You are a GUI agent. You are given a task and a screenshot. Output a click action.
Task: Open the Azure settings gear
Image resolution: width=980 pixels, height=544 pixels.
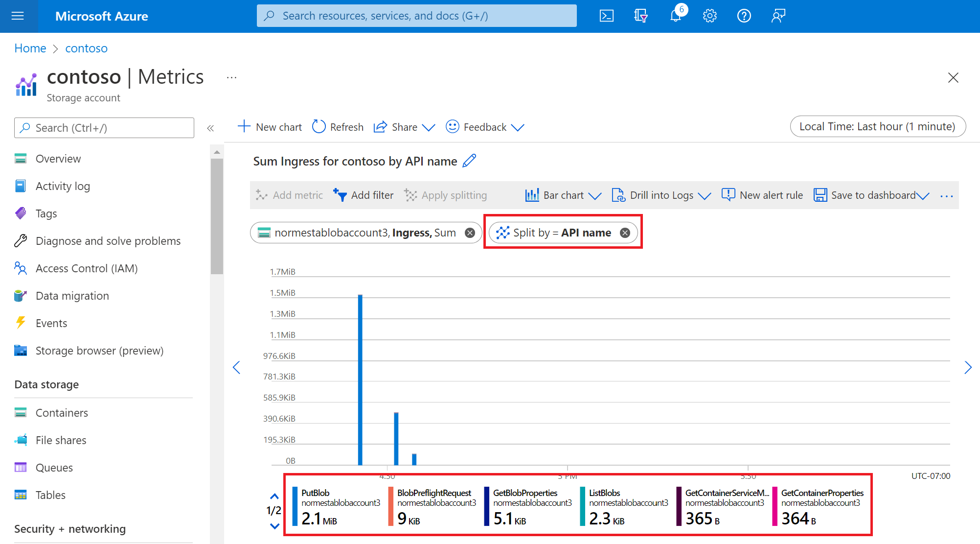[709, 16]
